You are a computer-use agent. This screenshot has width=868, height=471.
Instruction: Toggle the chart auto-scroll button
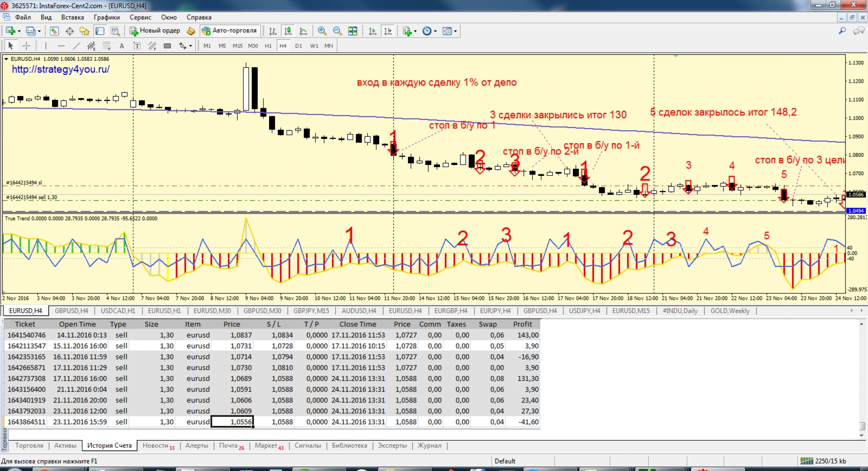click(372, 31)
